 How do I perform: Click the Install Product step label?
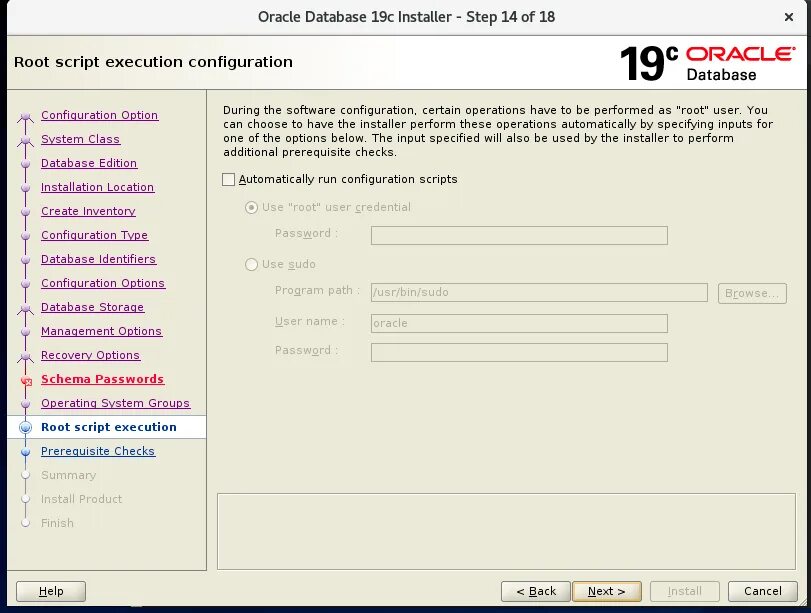pyautogui.click(x=81, y=499)
